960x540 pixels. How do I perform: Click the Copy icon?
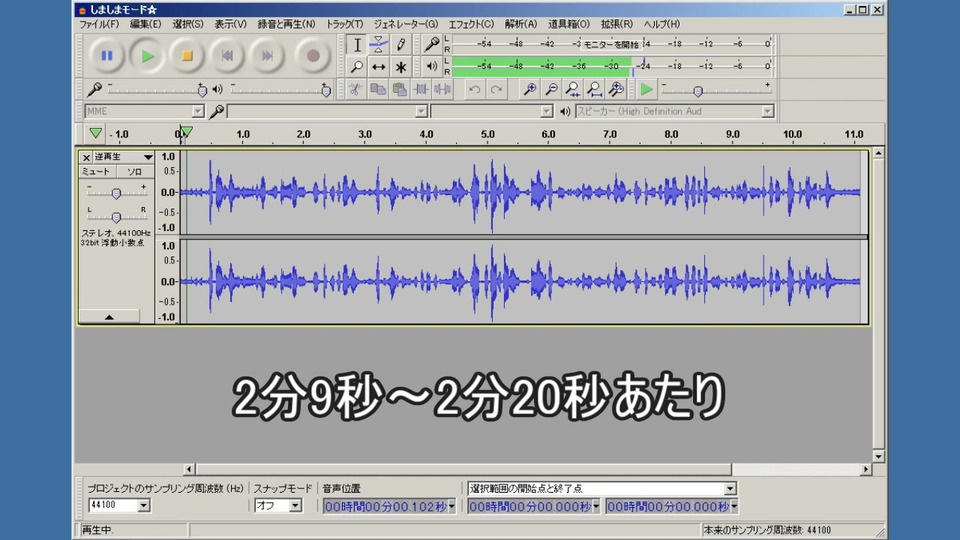coord(378,89)
